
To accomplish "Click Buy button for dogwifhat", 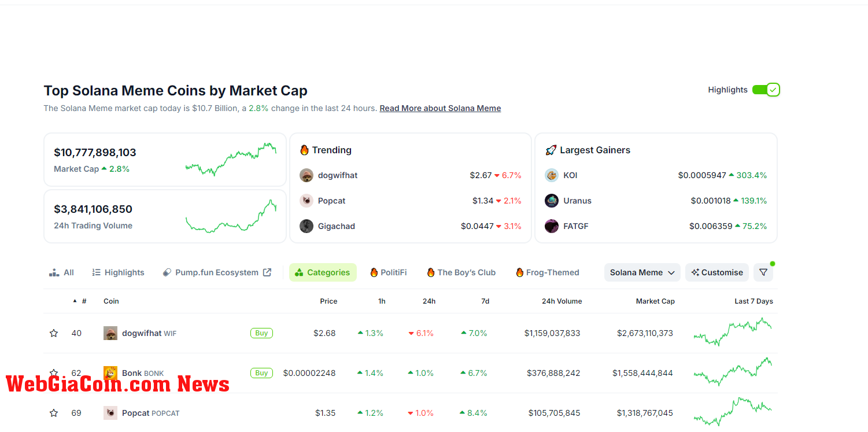I will [261, 333].
